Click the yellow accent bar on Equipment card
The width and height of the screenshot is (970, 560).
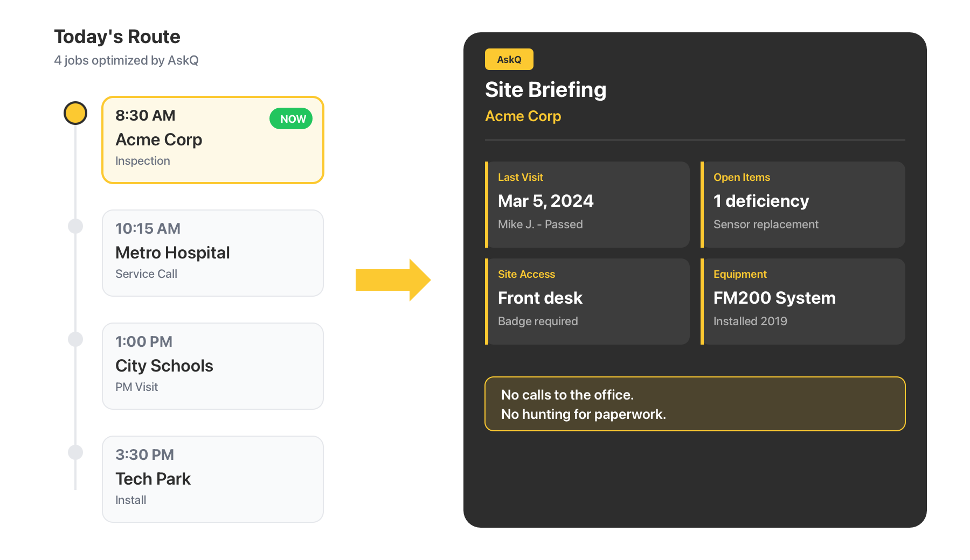pos(703,302)
